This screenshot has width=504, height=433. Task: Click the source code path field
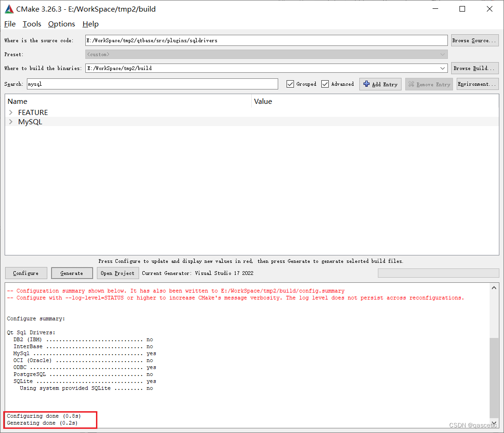(x=267, y=40)
